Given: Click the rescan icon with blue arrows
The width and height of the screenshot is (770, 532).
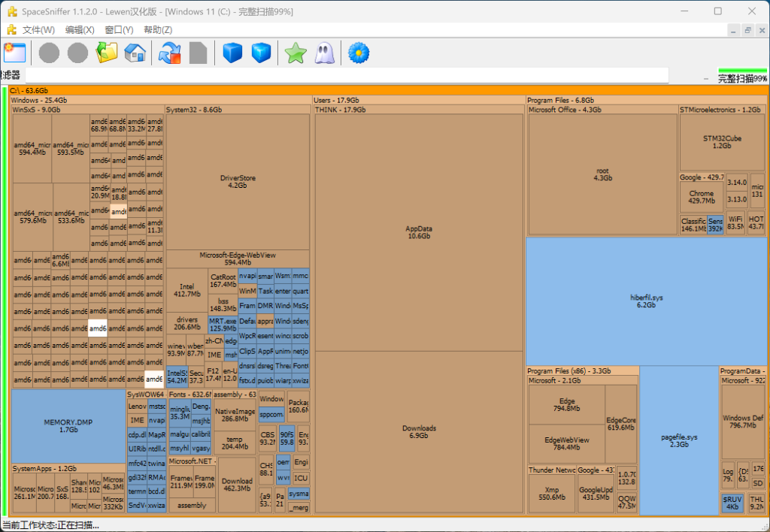Looking at the screenshot, I should [170, 53].
